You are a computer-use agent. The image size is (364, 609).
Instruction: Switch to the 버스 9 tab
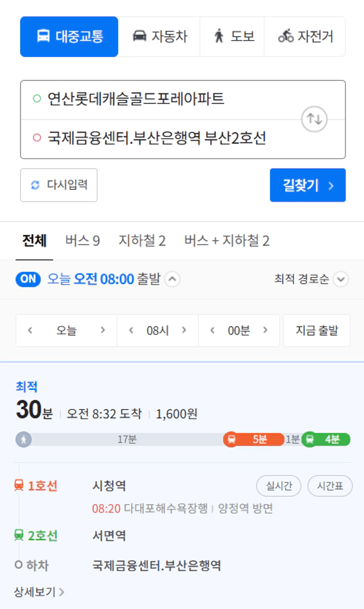point(83,241)
